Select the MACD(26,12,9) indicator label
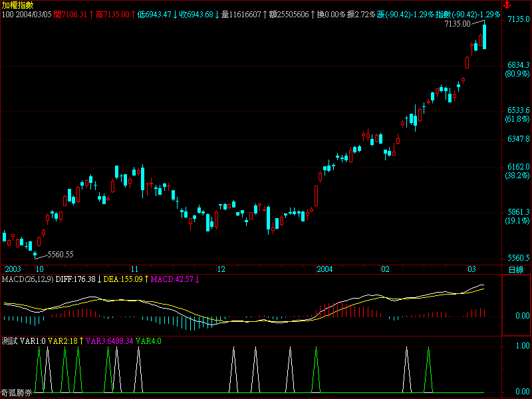This screenshot has width=532, height=399. point(27,279)
